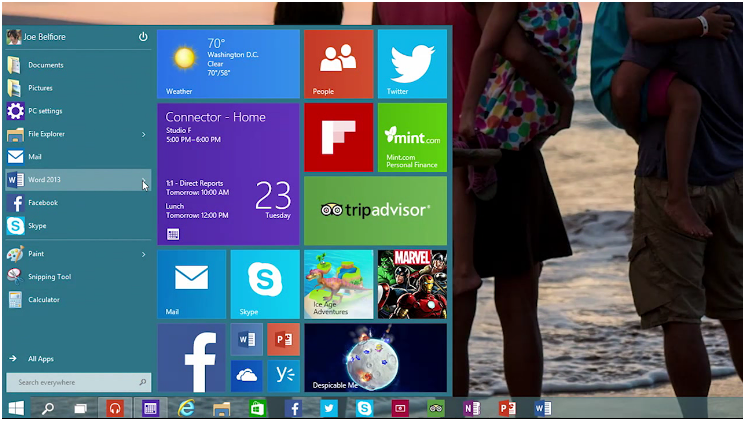Launch Internet Explorer from taskbar
The width and height of the screenshot is (745, 421).
(x=186, y=408)
